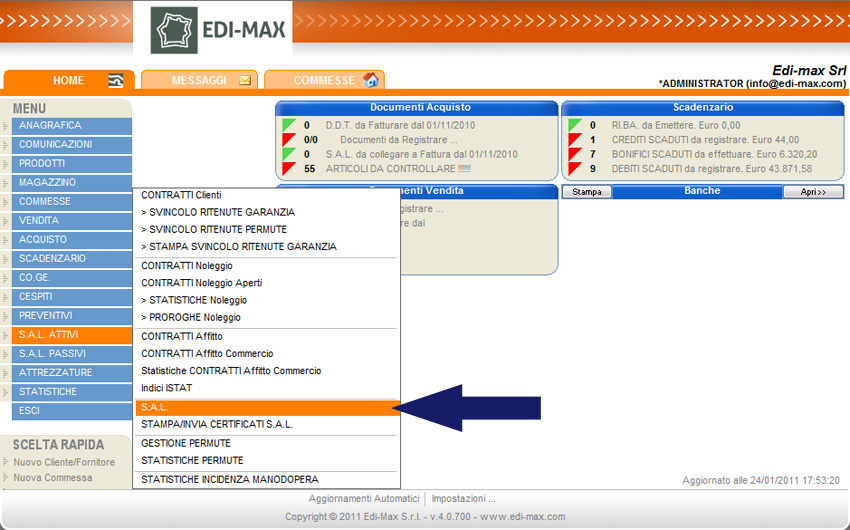The height and width of the screenshot is (530, 850).
Task: Open the STATISTICHE sidebar submenu
Action: 72,392
